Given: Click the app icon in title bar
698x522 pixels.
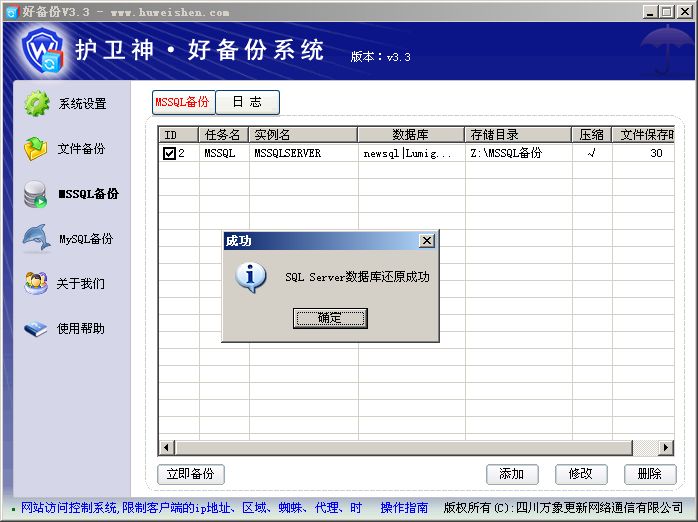Looking at the screenshot, I should [12, 11].
